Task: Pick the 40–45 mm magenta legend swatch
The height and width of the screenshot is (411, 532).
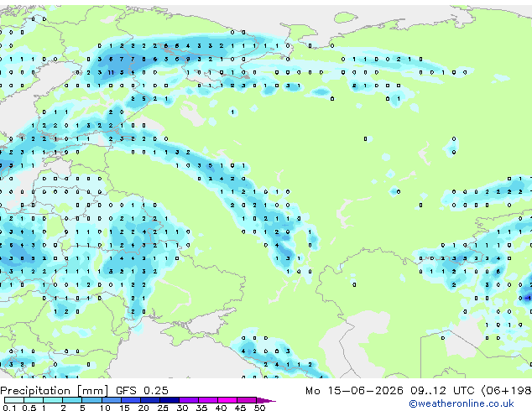Action: pos(227,400)
